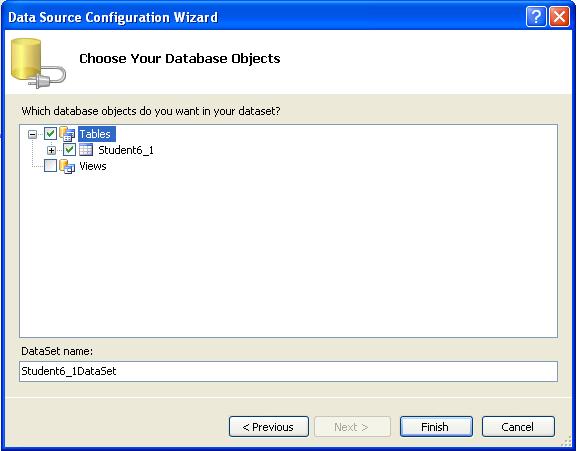Select the Views tree label
The width and height of the screenshot is (577, 451).
[x=93, y=166]
